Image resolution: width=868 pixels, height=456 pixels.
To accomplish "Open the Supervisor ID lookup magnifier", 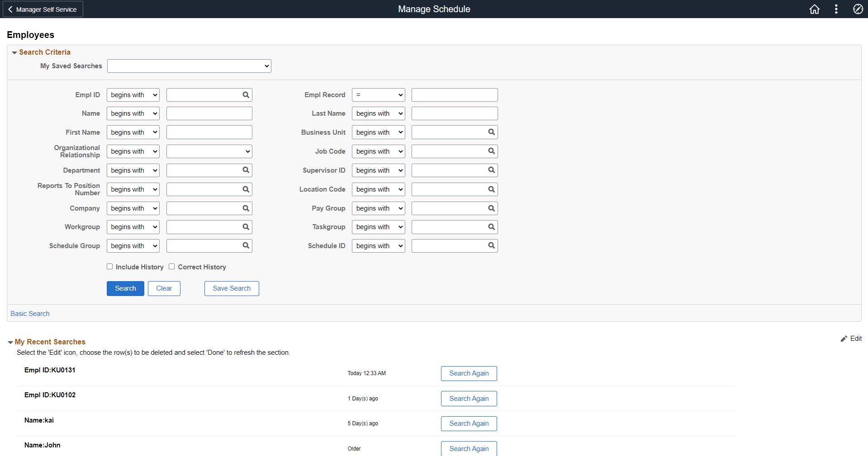I will (492, 170).
